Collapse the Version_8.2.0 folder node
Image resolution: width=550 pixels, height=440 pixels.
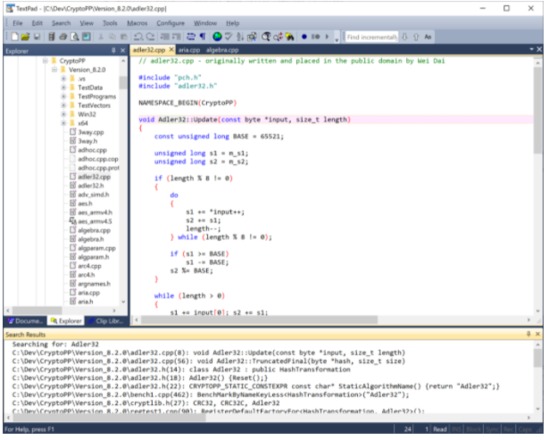pyautogui.click(x=54, y=70)
